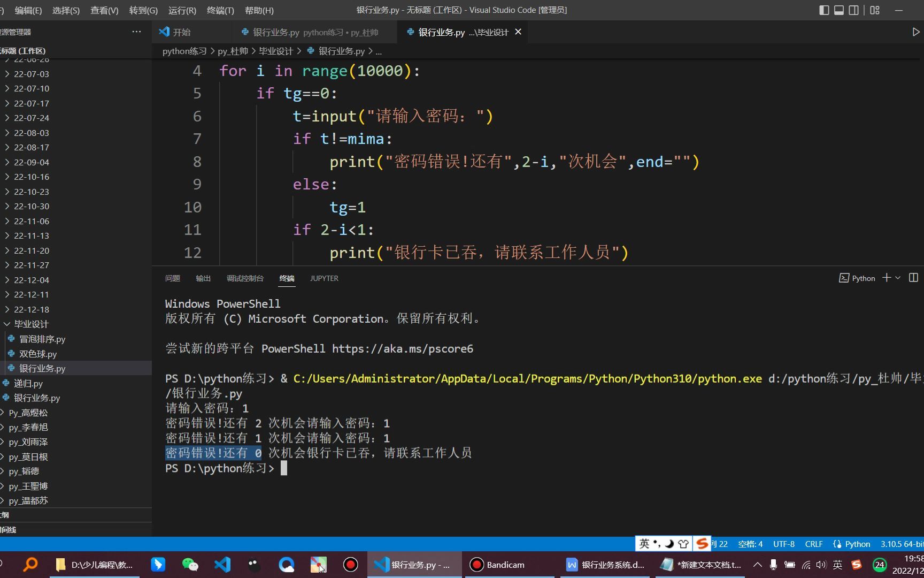Toggle the secondary side bar layout icon
This screenshot has height=578, width=924.
(x=854, y=10)
